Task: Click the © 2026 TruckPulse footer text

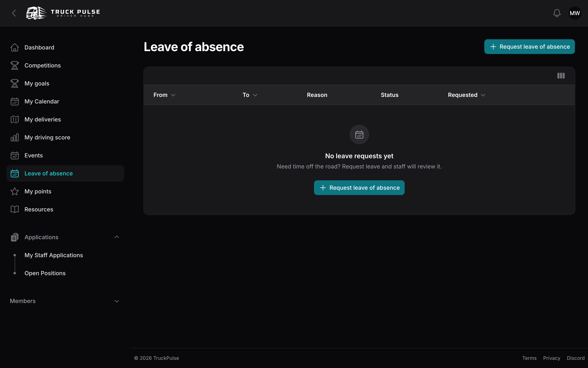Action: coord(156,358)
